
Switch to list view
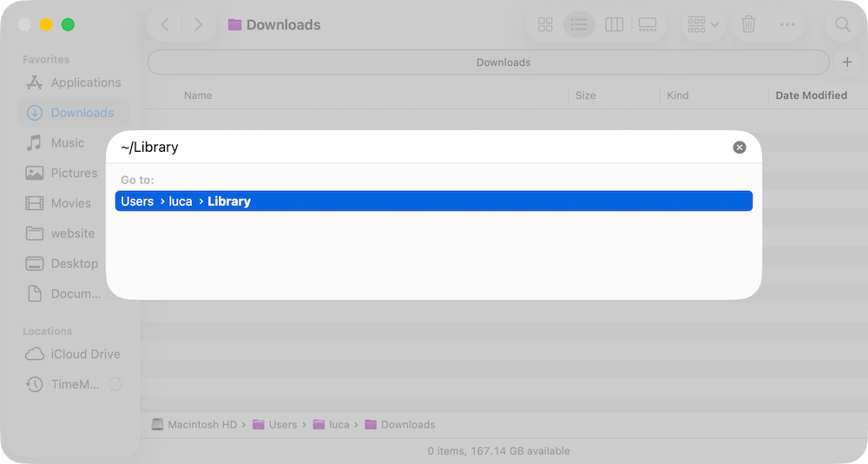579,24
